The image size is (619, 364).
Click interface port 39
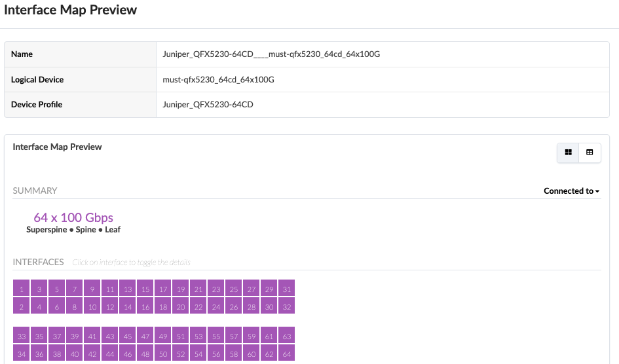74,335
